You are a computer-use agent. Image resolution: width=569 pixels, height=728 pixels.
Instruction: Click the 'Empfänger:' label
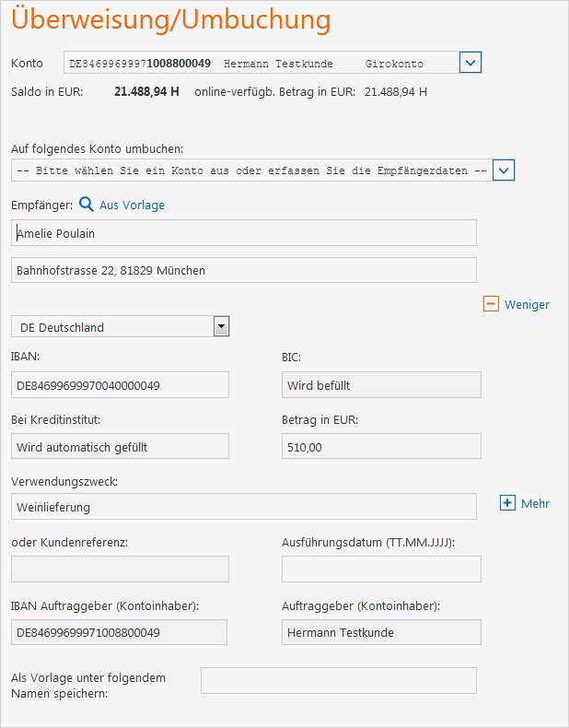pos(41,205)
